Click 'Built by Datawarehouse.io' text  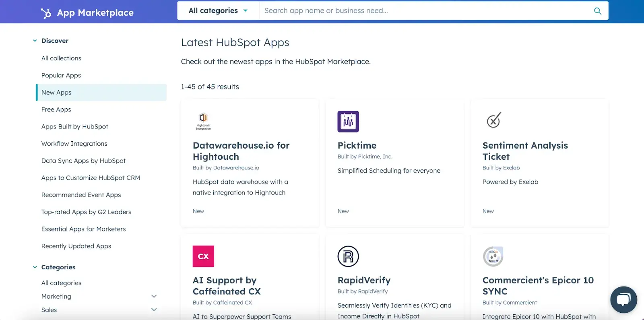pos(226,168)
